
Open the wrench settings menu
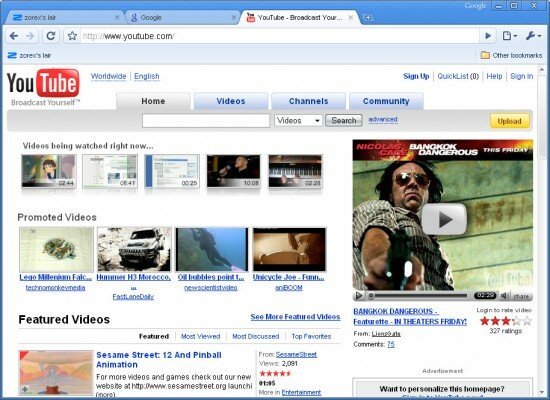[x=534, y=36]
